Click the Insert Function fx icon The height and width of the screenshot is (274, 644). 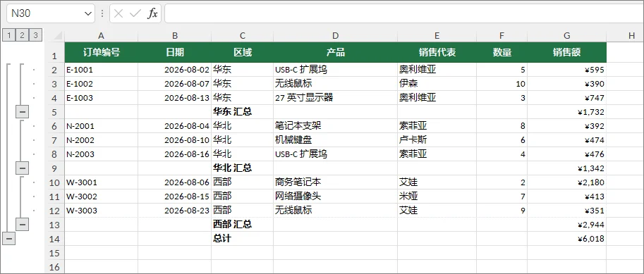[x=152, y=13]
